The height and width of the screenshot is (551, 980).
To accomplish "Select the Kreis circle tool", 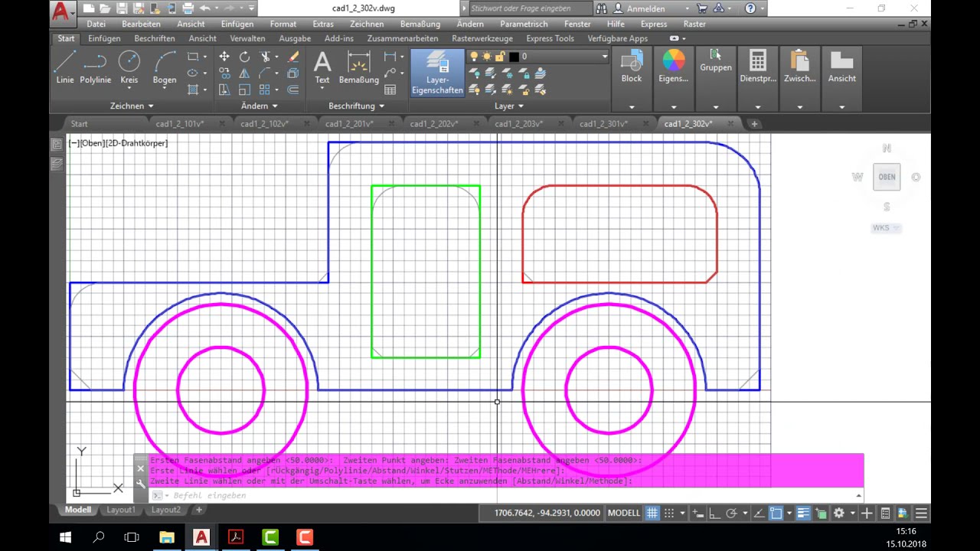I will [129, 67].
